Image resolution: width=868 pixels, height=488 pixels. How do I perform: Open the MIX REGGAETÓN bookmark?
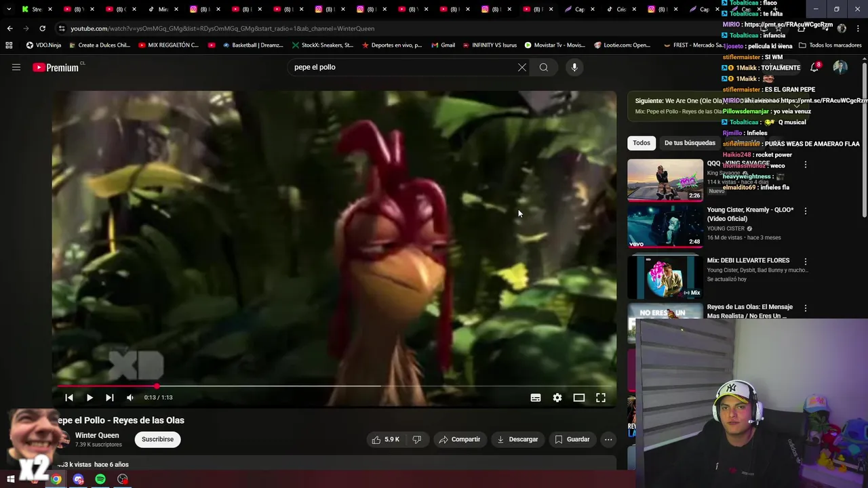[x=168, y=45]
